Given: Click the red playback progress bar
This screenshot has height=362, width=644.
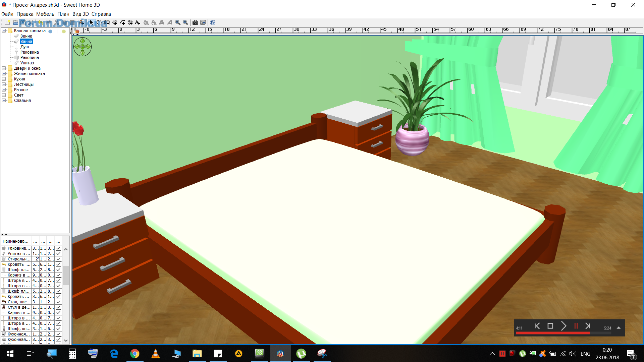Looking at the screenshot, I should pos(552,333).
